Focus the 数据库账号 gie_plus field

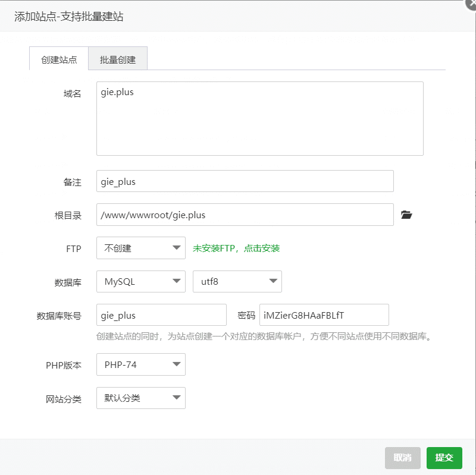pyautogui.click(x=161, y=315)
